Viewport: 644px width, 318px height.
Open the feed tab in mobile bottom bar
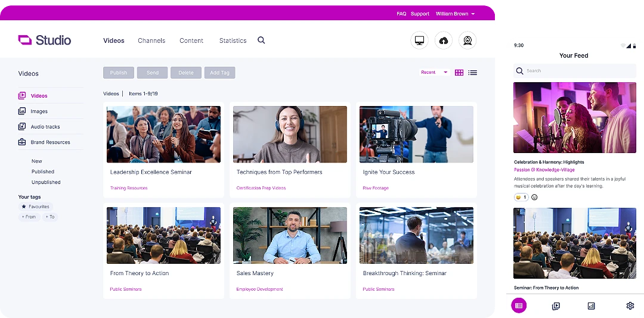point(519,305)
